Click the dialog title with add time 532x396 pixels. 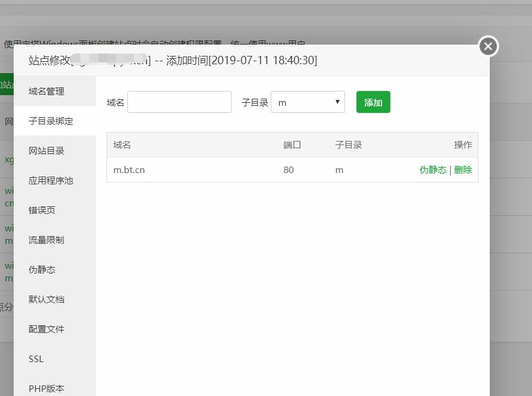click(x=173, y=60)
